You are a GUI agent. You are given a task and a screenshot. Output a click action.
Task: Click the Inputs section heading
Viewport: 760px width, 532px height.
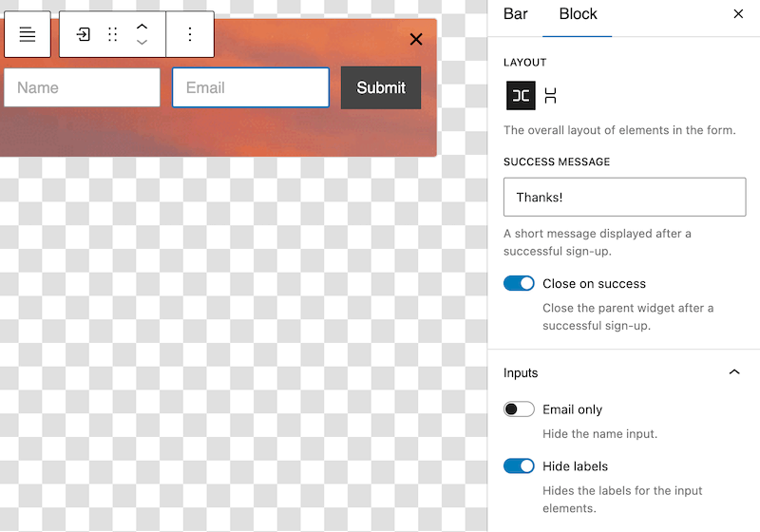tap(521, 372)
